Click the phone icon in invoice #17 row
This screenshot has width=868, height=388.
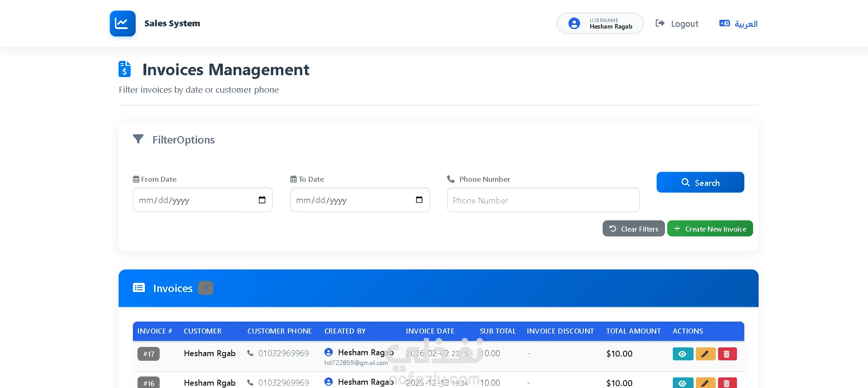[x=250, y=353]
